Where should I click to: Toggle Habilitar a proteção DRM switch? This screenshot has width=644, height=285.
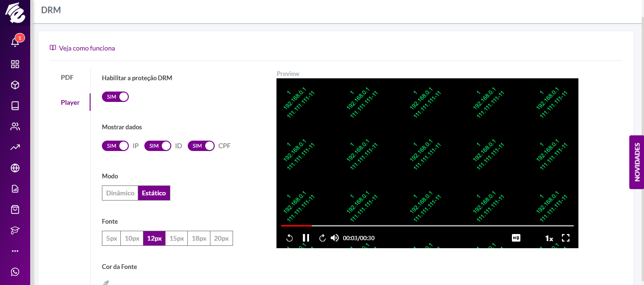(115, 97)
